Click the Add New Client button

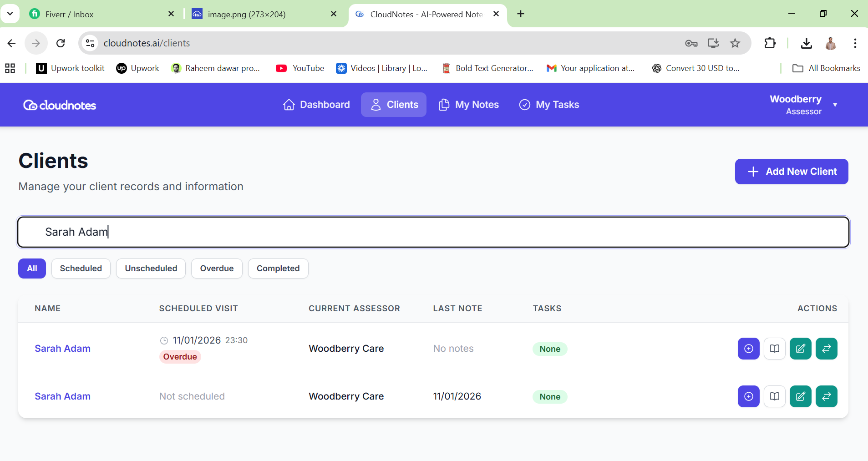tap(791, 172)
